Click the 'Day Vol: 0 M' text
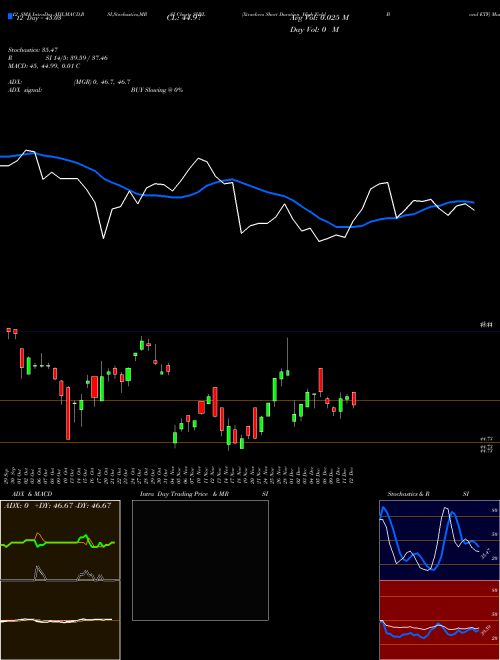Viewport: 500px width, 660px height. tap(314, 30)
